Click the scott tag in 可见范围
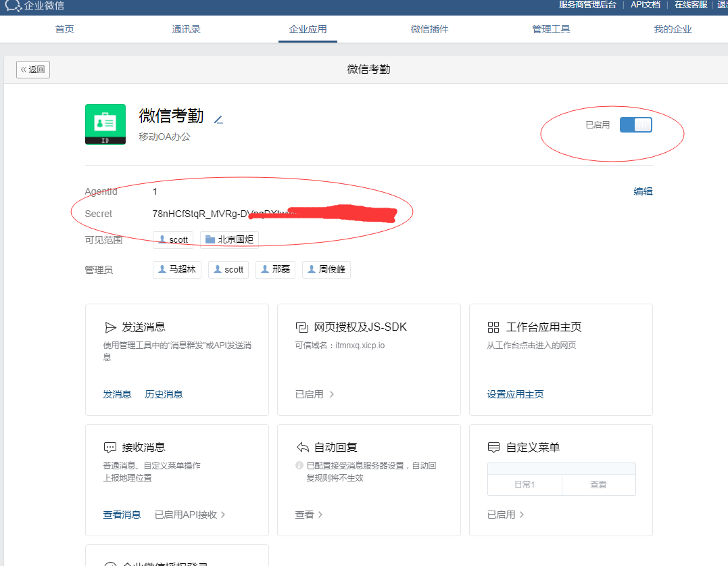 pyautogui.click(x=173, y=239)
